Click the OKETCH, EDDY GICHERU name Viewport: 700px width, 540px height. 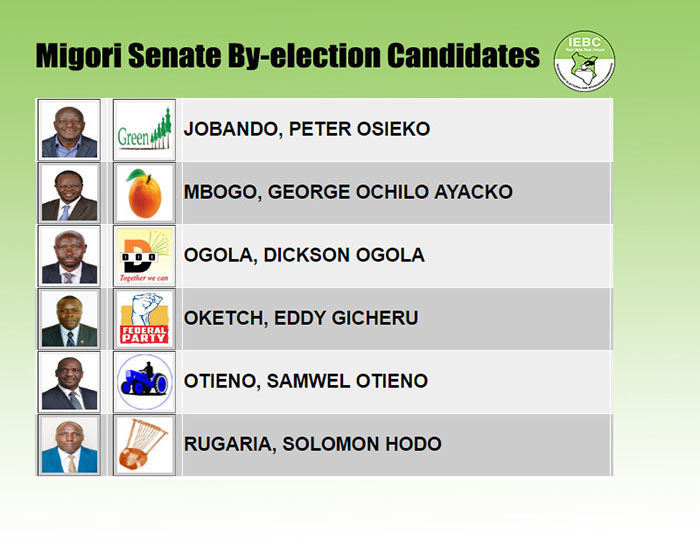301,318
